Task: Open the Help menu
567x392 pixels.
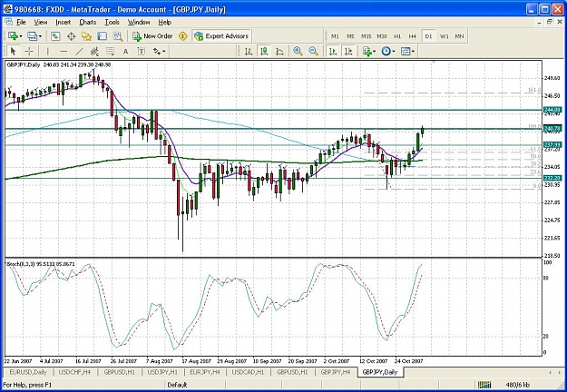Action: pos(164,22)
